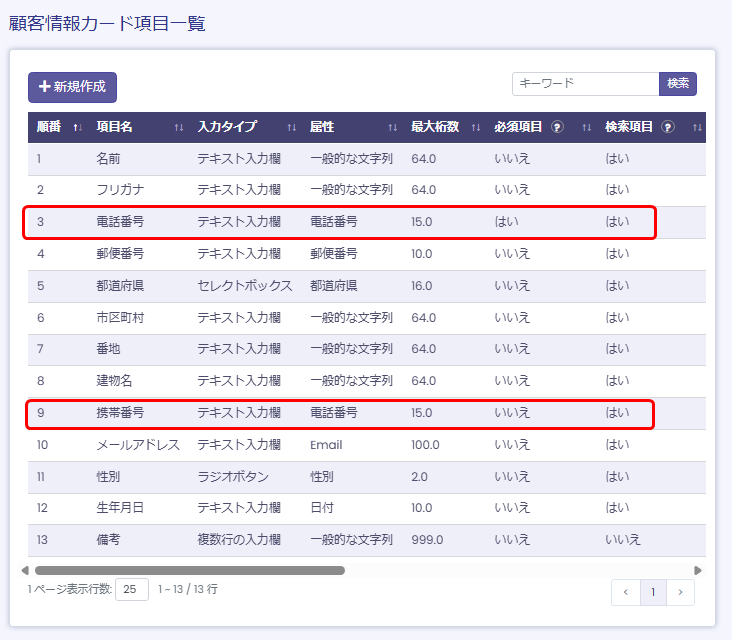Sort by 入力タイプ using its arrow icon
Screen dimensions: 732x640
pos(292,127)
